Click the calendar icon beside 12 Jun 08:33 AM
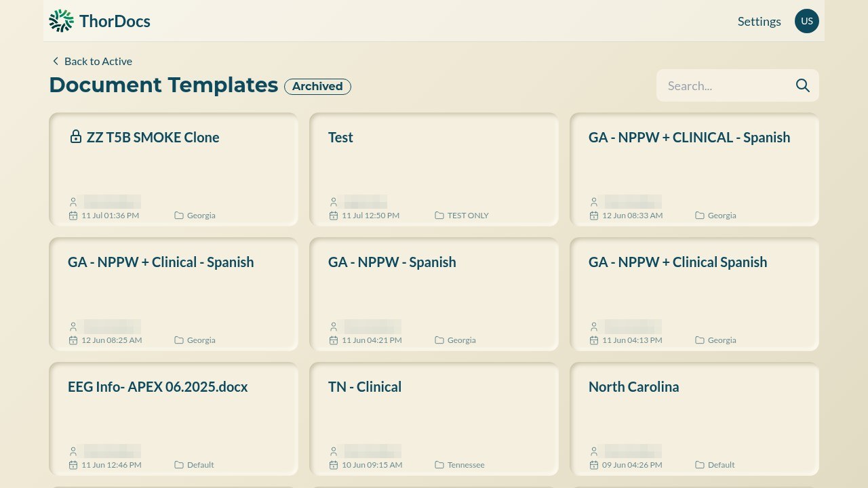Screen dimensions: 868x488 [594, 216]
